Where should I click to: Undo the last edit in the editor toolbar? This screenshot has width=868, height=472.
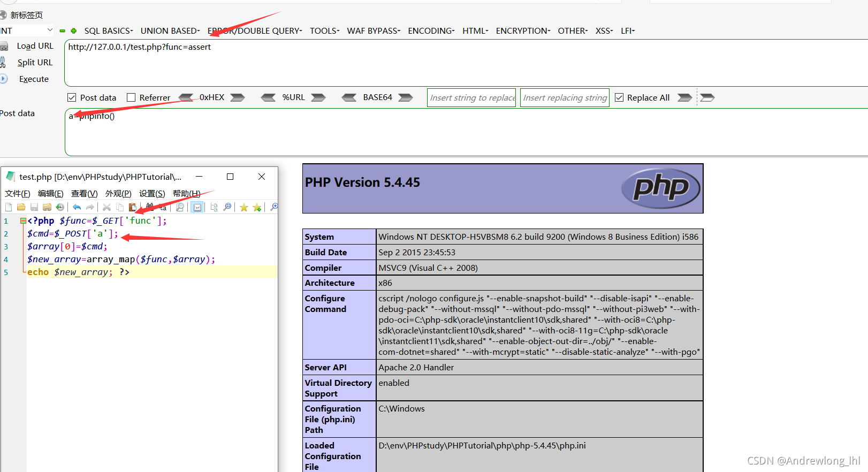point(77,207)
